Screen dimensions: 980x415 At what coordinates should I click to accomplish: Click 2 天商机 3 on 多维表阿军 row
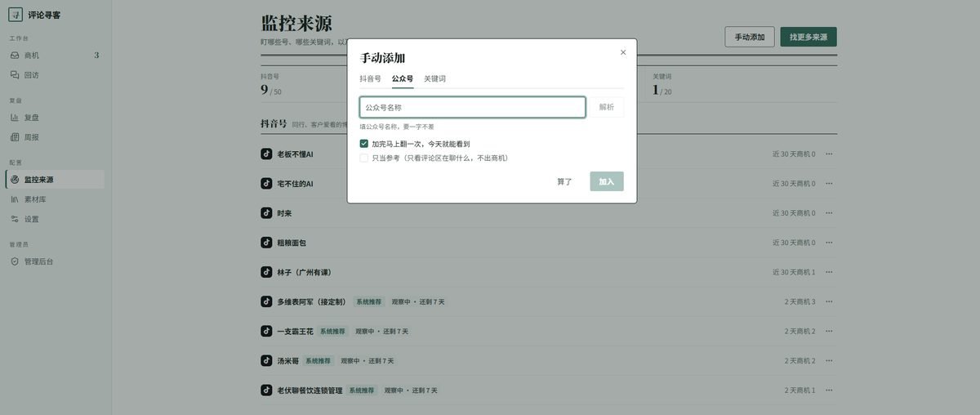click(800, 302)
